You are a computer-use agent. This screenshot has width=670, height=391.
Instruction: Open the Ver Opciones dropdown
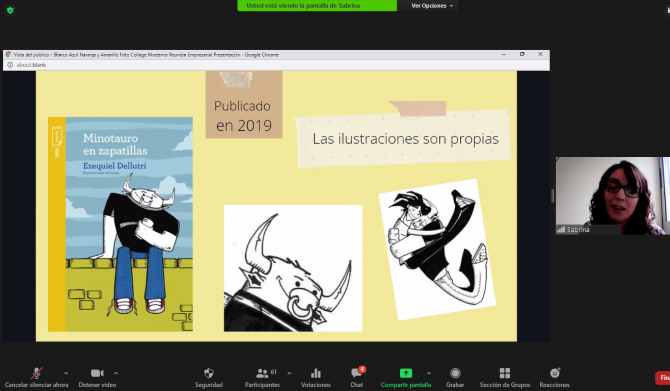pos(432,6)
